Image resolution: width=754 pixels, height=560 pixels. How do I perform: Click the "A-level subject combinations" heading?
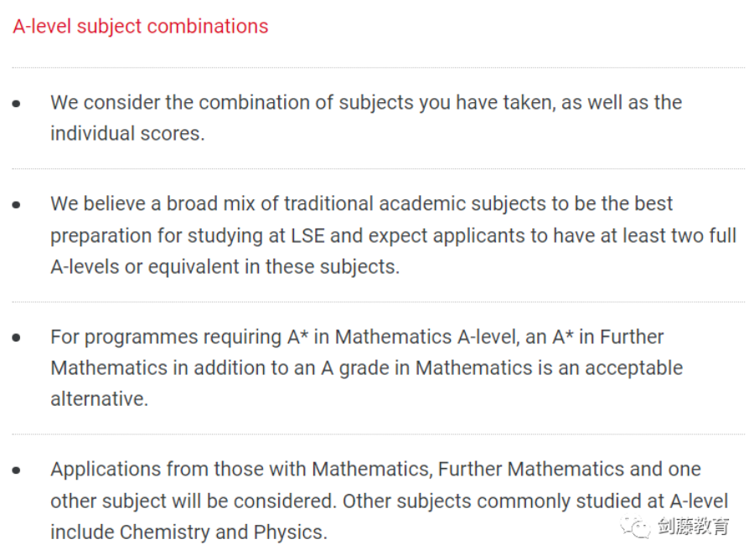coord(141,26)
